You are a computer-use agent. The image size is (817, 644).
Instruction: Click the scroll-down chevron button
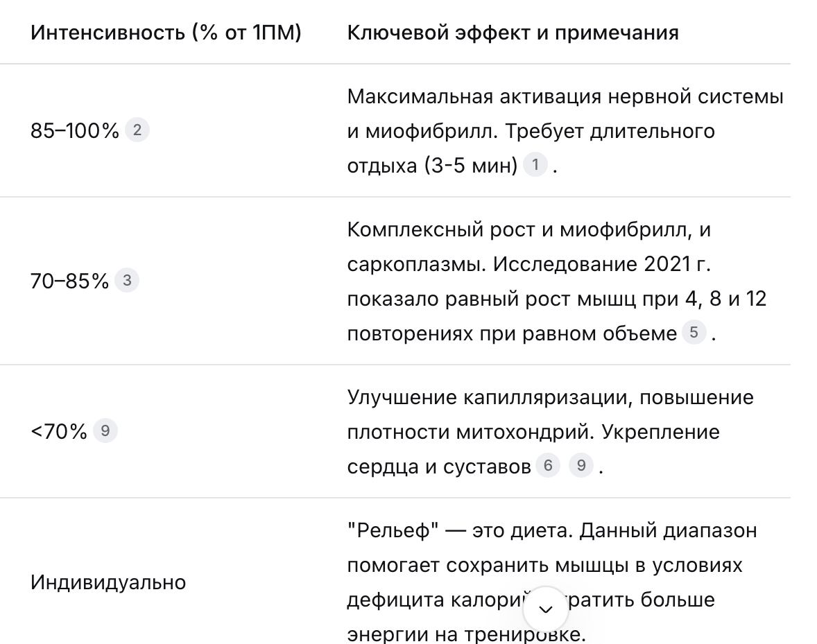(546, 609)
